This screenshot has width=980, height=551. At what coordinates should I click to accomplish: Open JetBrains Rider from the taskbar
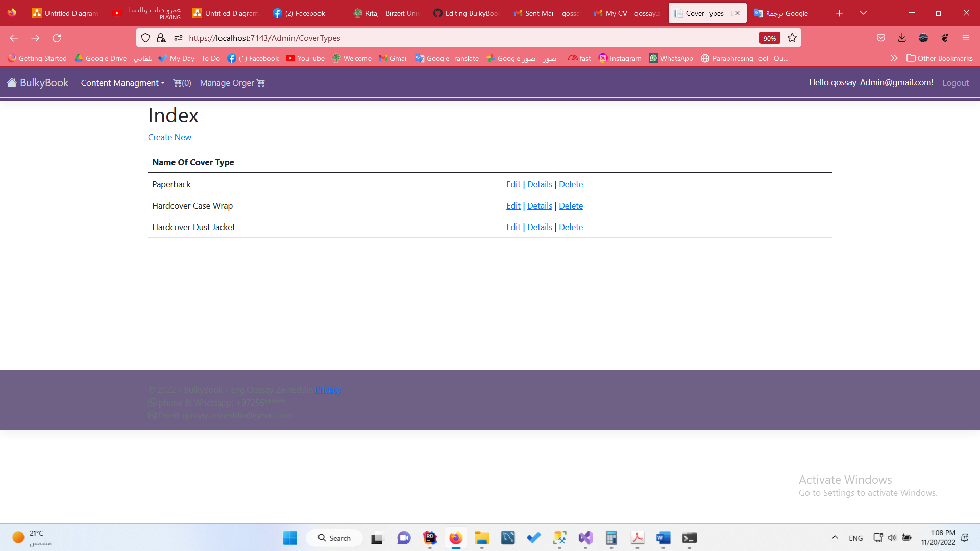pos(430,538)
